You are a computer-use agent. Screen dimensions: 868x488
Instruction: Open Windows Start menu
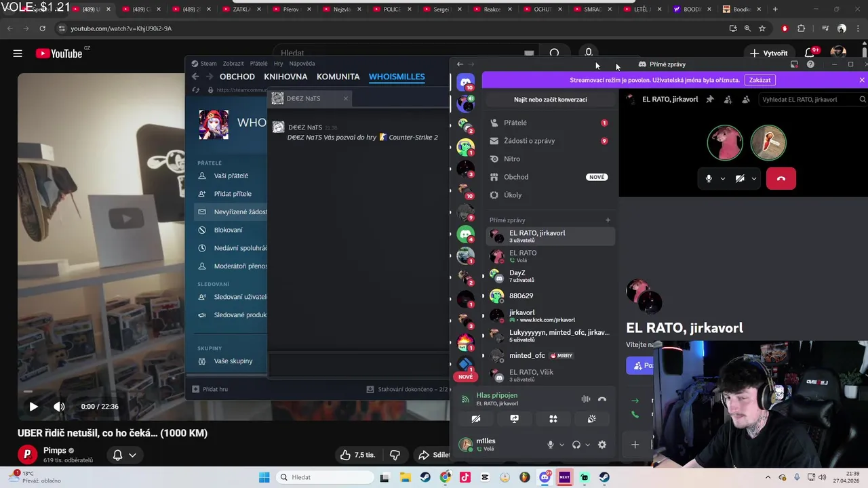(x=264, y=477)
